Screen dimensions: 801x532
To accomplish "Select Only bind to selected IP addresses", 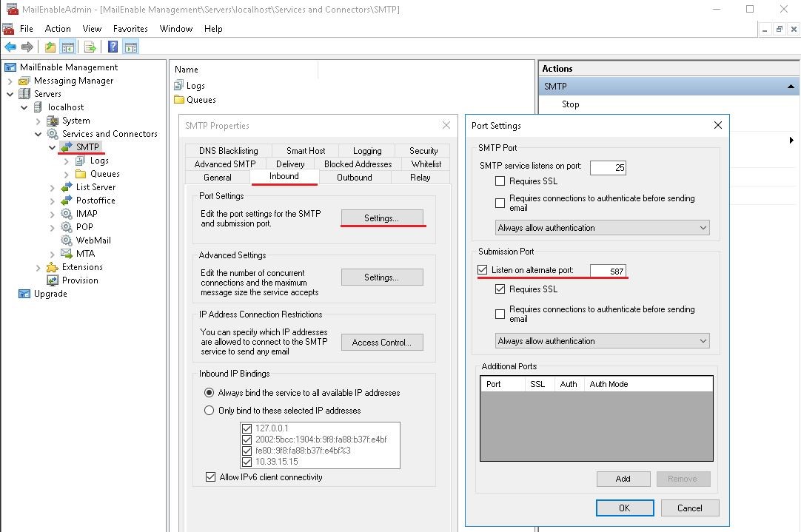I will coord(209,410).
